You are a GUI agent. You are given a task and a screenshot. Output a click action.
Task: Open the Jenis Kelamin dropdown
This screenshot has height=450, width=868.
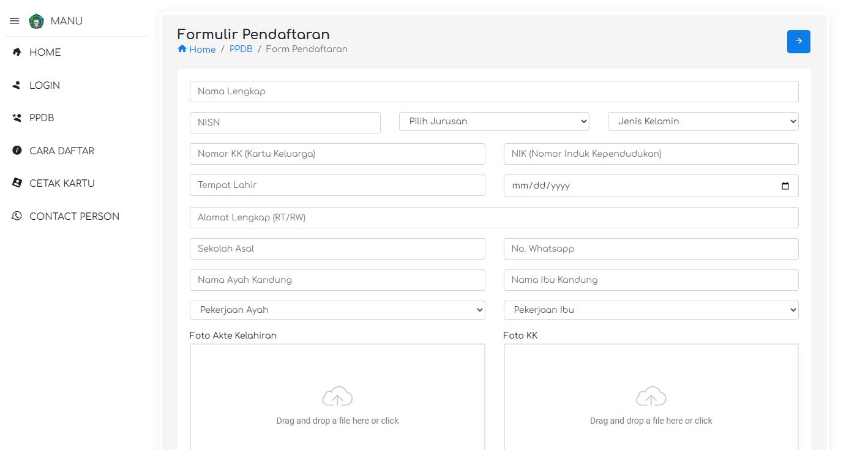pyautogui.click(x=703, y=122)
